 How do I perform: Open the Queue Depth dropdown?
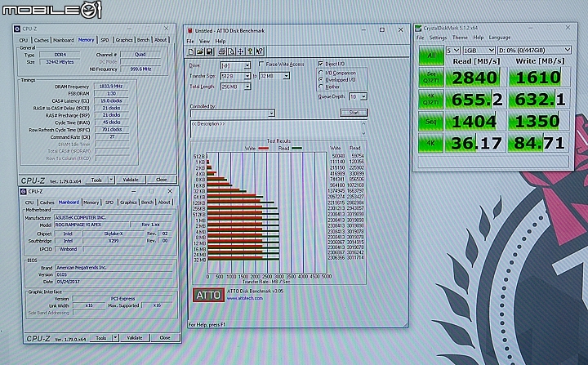(363, 97)
